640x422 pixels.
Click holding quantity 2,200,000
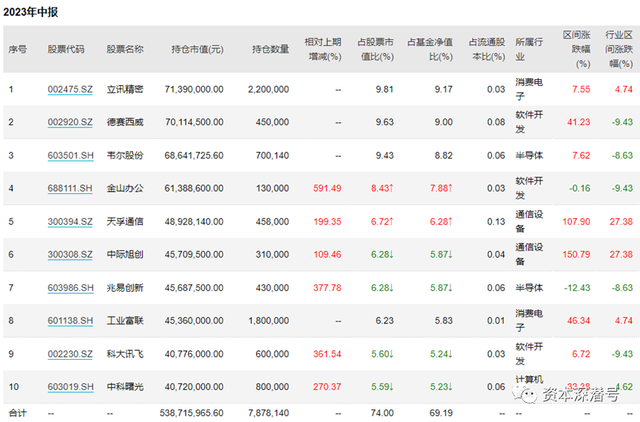coord(268,89)
